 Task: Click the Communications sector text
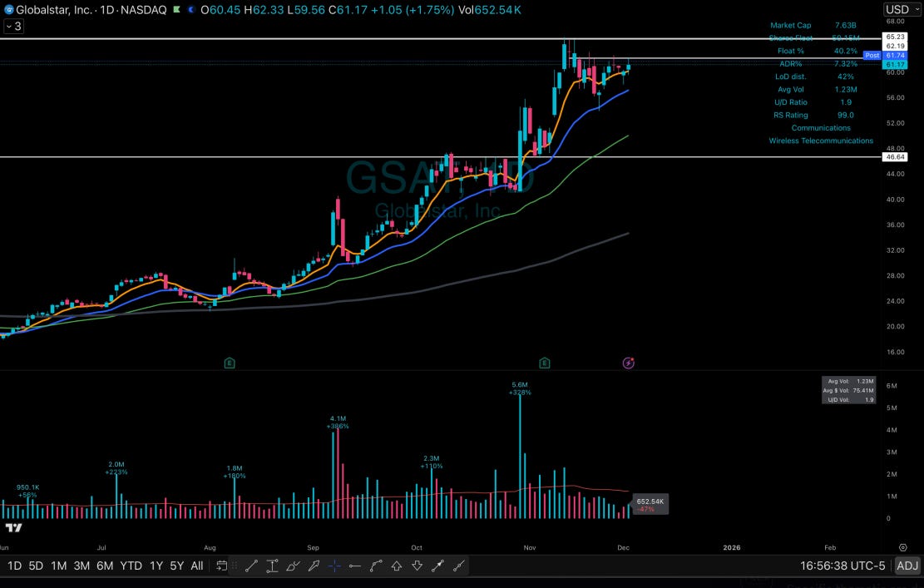tap(821, 128)
